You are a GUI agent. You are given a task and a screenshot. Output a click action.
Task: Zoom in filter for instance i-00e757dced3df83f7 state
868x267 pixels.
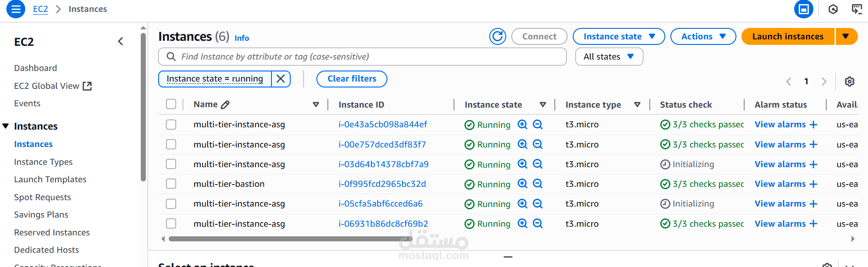pyautogui.click(x=522, y=144)
